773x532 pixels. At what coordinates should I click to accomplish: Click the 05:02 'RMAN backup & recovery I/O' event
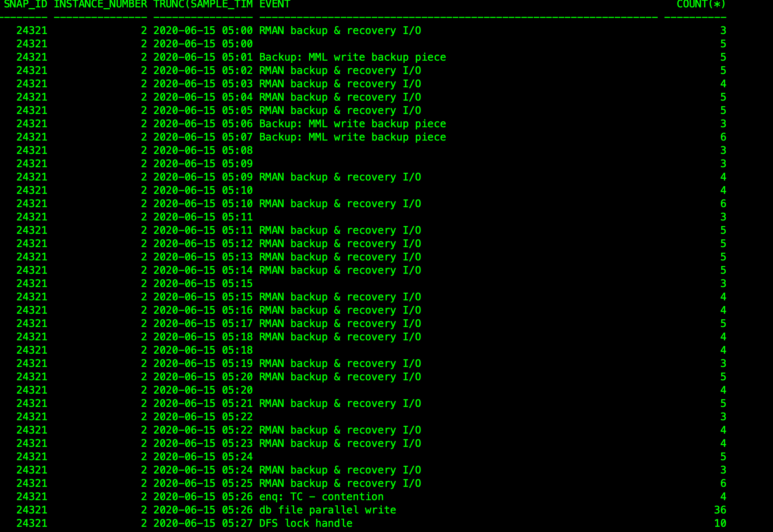(340, 70)
